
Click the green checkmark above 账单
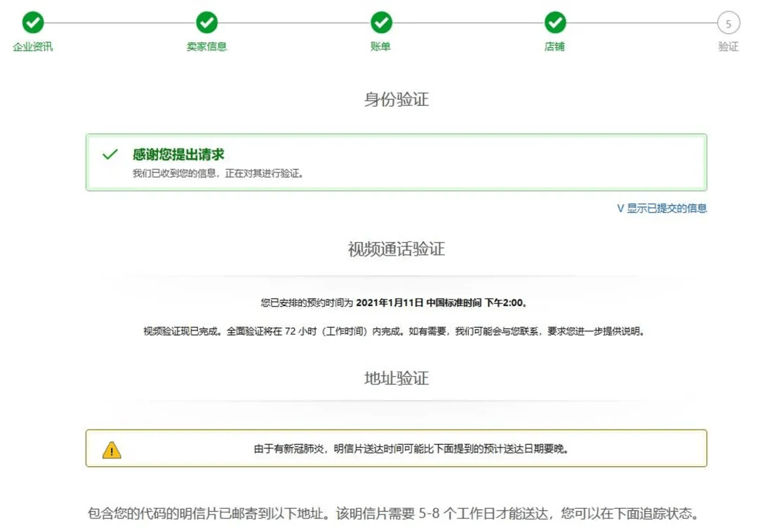pyautogui.click(x=381, y=23)
